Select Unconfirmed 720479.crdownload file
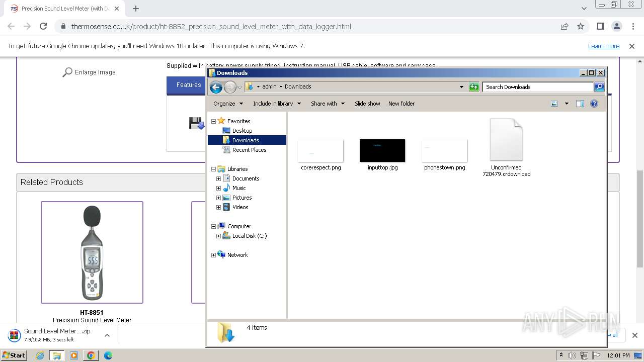The height and width of the screenshot is (362, 644). (x=506, y=147)
